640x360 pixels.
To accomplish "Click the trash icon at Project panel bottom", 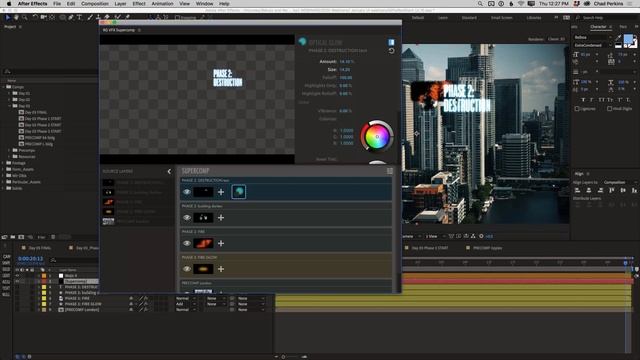I will click(x=53, y=237).
